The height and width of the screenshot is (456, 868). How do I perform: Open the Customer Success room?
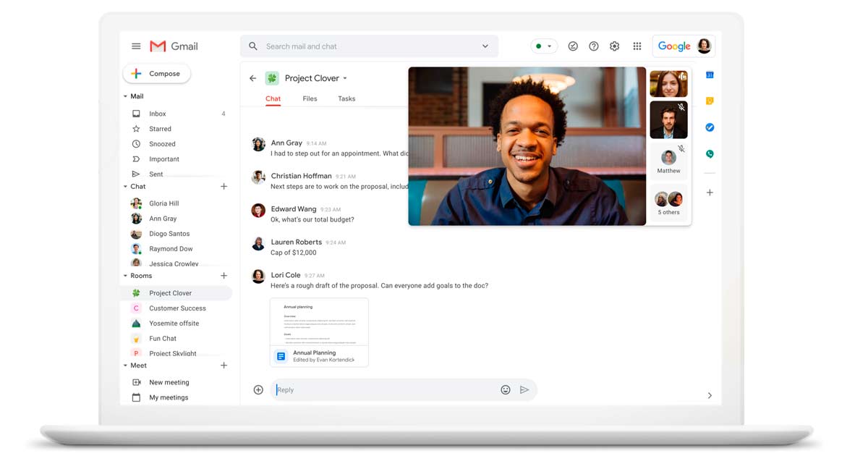176,308
